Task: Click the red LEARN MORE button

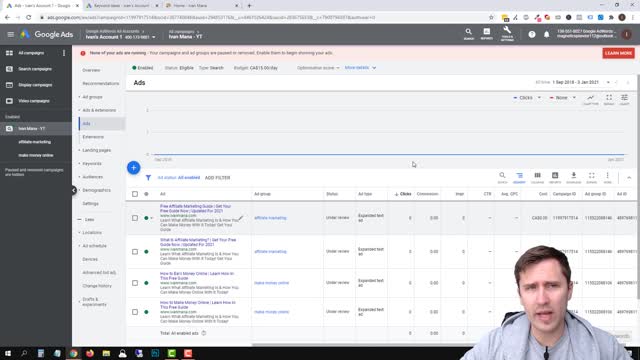Action: click(618, 53)
